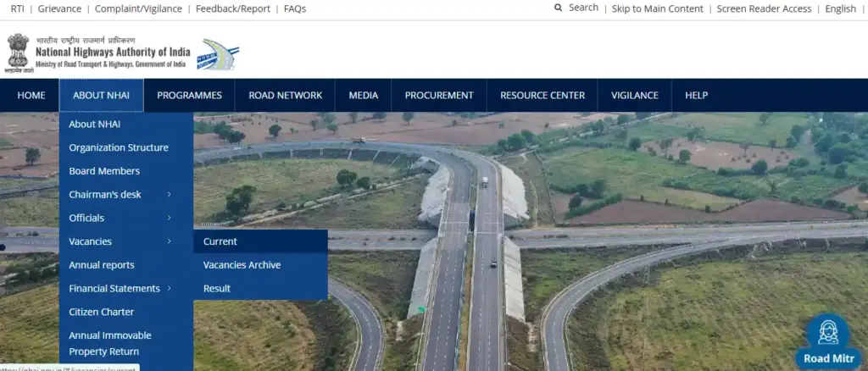
Task: Click the RTI link at top
Action: pos(17,8)
